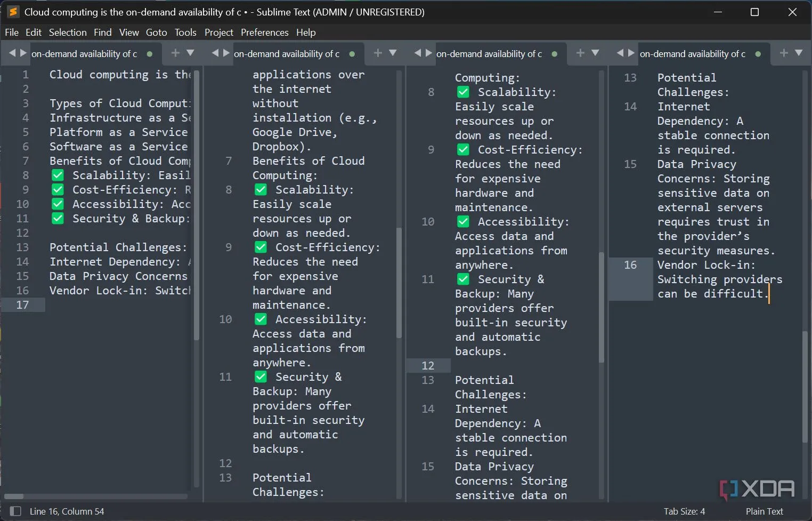Image resolution: width=812 pixels, height=521 pixels.
Task: Click the unsaved dot on the first pane tab
Action: 150,54
